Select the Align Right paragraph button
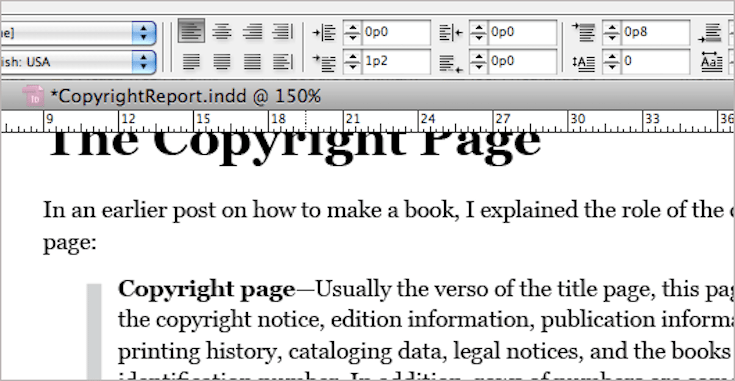The height and width of the screenshot is (381, 735). click(x=252, y=32)
